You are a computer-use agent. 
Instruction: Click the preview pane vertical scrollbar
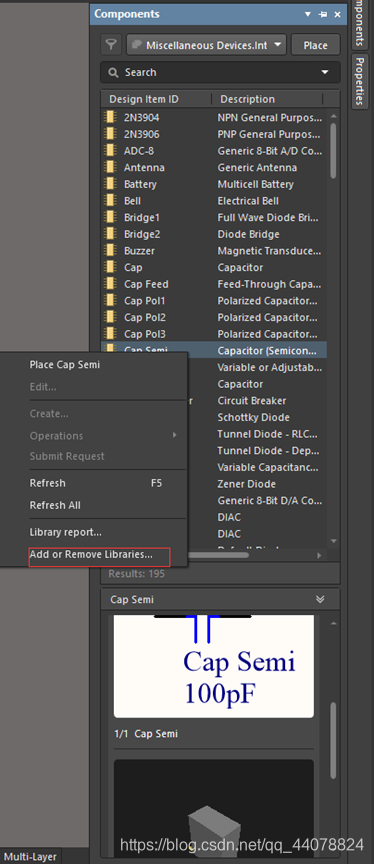coord(333,740)
